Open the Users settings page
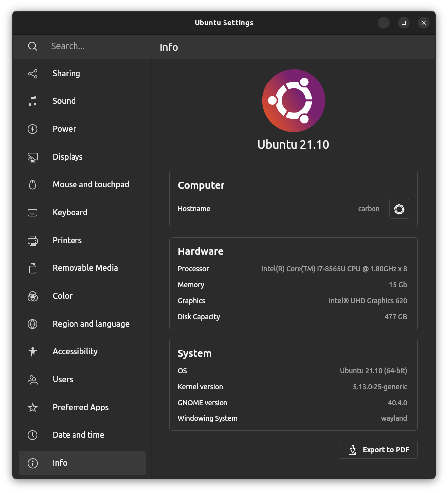Viewport: 448px width, 493px height. pyautogui.click(x=82, y=379)
